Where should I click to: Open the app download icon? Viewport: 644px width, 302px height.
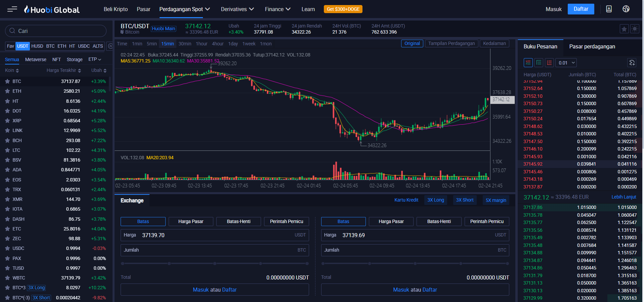click(609, 9)
